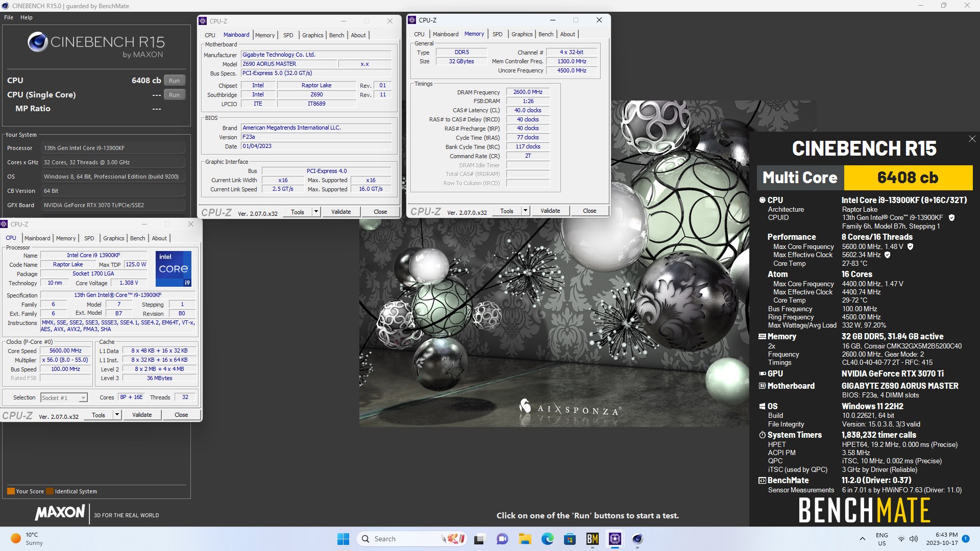Open the Socket #1 selection dropdown
This screenshot has height=551, width=980.
click(x=64, y=397)
